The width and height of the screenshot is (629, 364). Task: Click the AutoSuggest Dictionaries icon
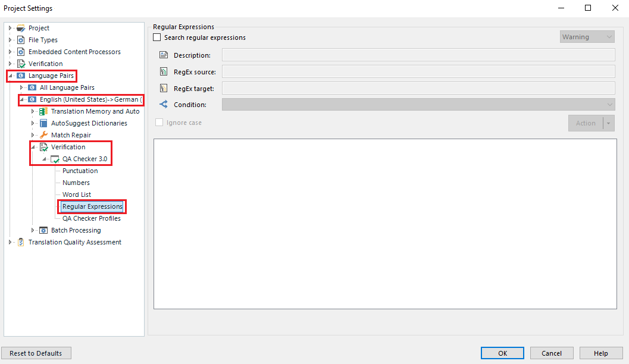[42, 123]
